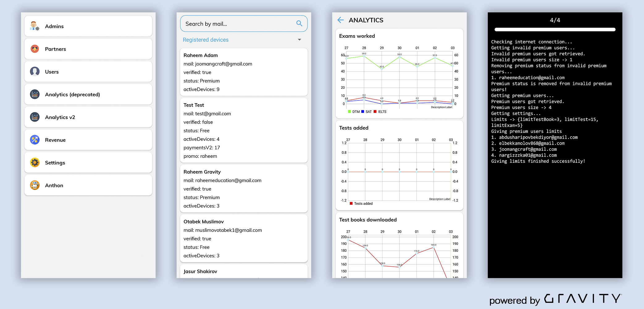
Task: Open the Admins menu entry
Action: (88, 26)
